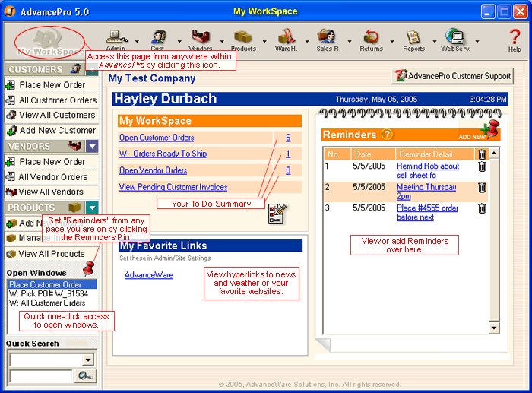The width and height of the screenshot is (532, 393).
Task: Collapse the PRODUCTS sidebar section arrow
Action: click(x=92, y=208)
